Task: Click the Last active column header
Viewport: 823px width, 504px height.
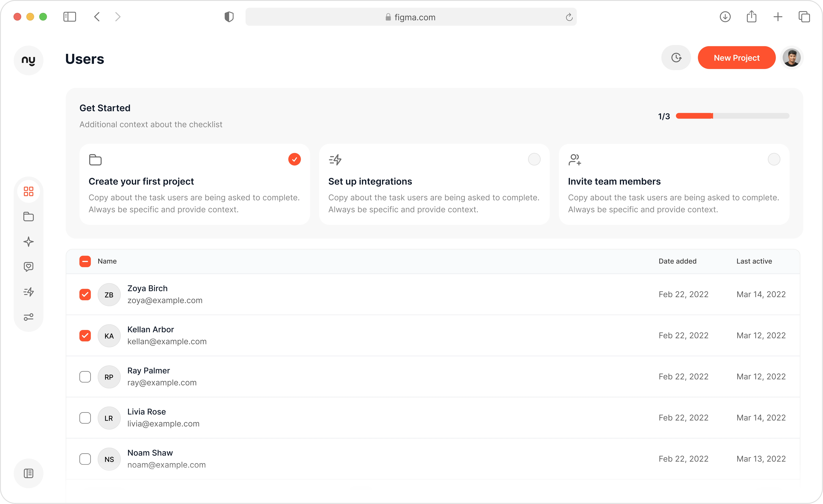Action: pyautogui.click(x=754, y=261)
